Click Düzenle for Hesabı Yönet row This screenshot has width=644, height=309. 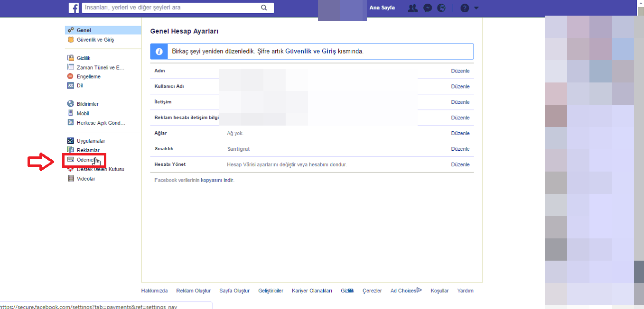(x=460, y=164)
